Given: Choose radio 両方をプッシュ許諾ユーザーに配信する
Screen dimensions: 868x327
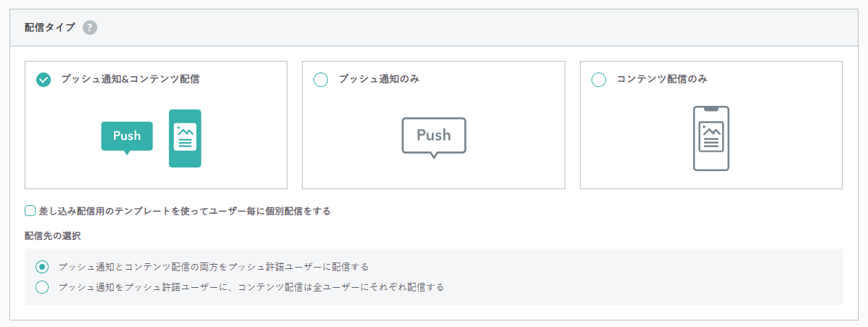Looking at the screenshot, I should tap(42, 267).
